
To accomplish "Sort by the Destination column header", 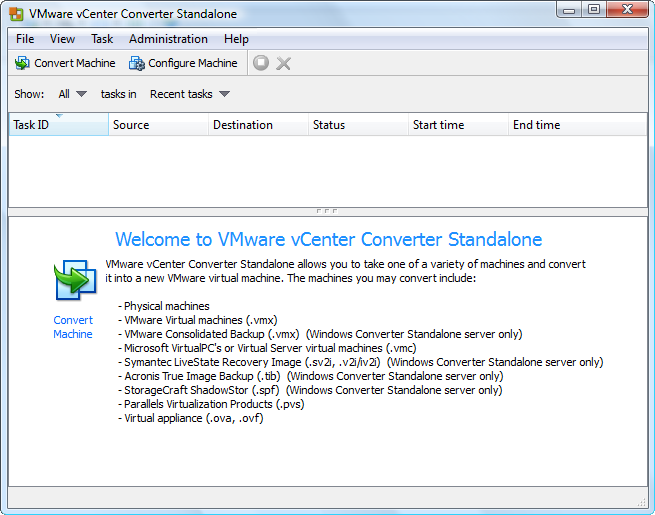I will point(258,124).
